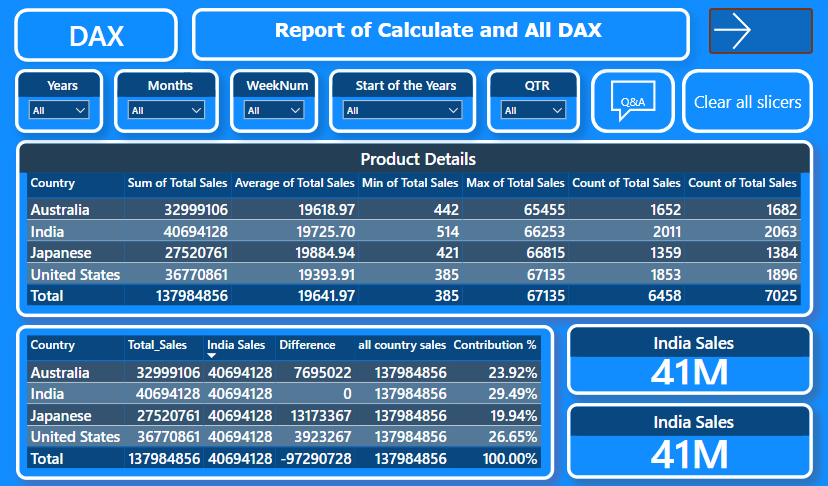Screen dimensions: 828x486
Task: Click the lower India Sales 41M card
Action: (690, 441)
